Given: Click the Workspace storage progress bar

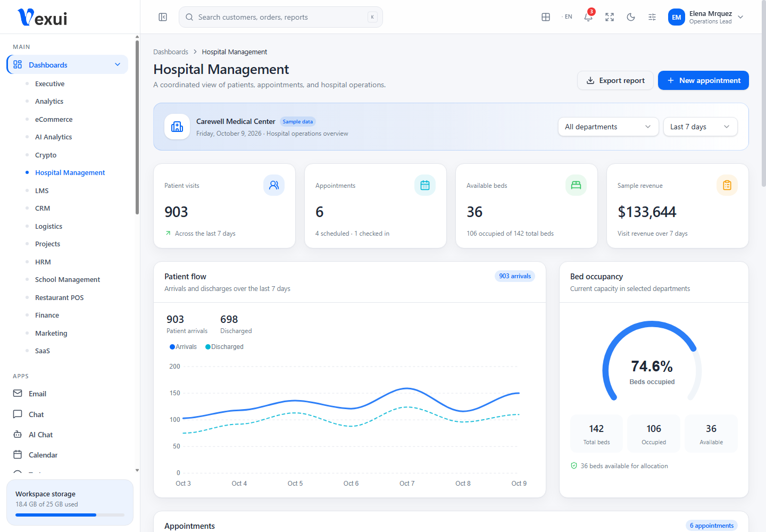Looking at the screenshot, I should 70,515.
